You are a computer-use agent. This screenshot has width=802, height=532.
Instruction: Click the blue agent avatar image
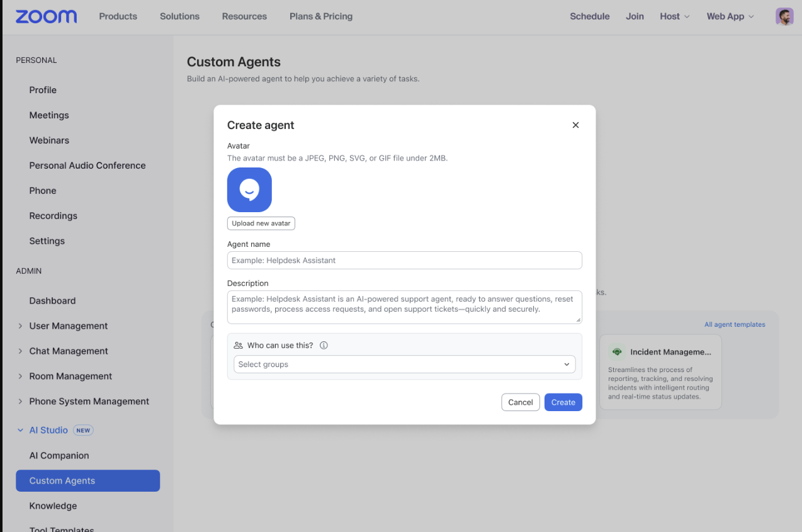pos(249,190)
